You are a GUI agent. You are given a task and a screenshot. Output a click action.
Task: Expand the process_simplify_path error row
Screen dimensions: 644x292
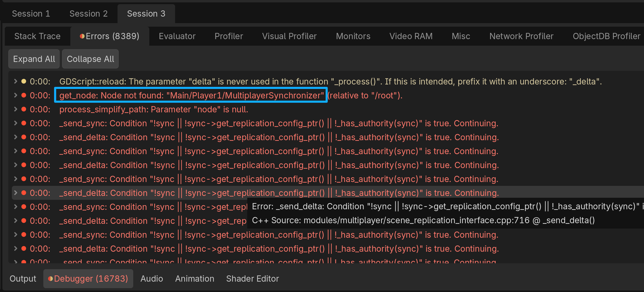click(x=15, y=109)
